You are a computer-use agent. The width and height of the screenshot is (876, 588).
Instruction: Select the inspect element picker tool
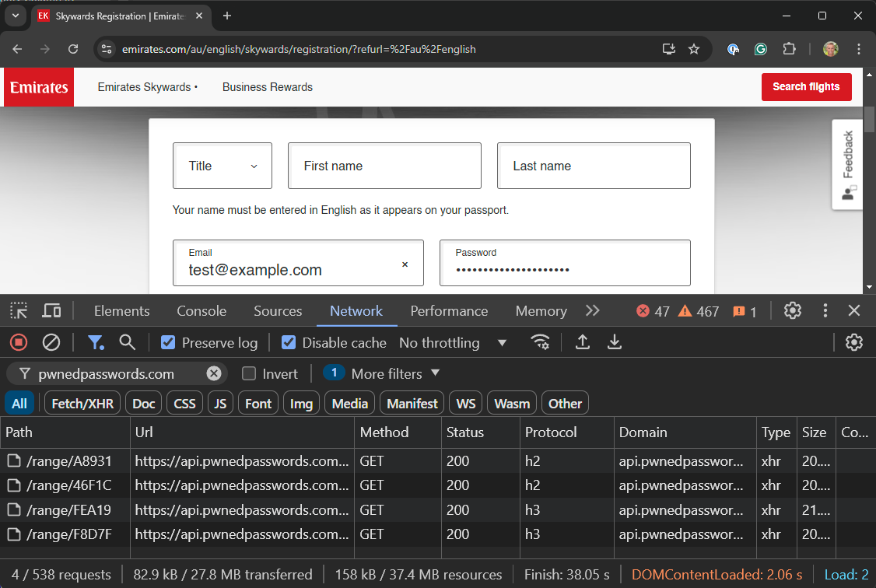pos(19,311)
